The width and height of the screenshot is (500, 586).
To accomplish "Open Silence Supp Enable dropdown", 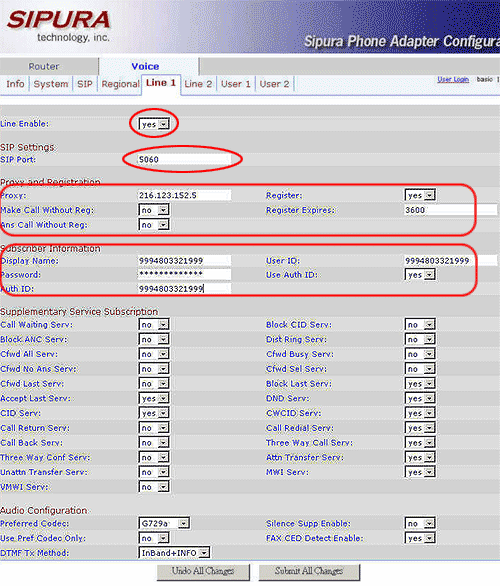I will 420,523.
